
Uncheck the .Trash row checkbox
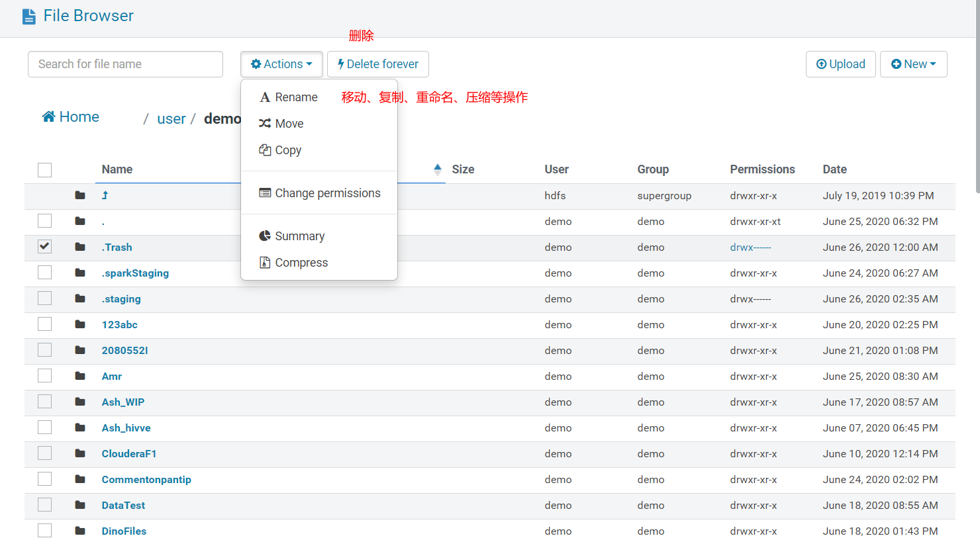pos(45,247)
